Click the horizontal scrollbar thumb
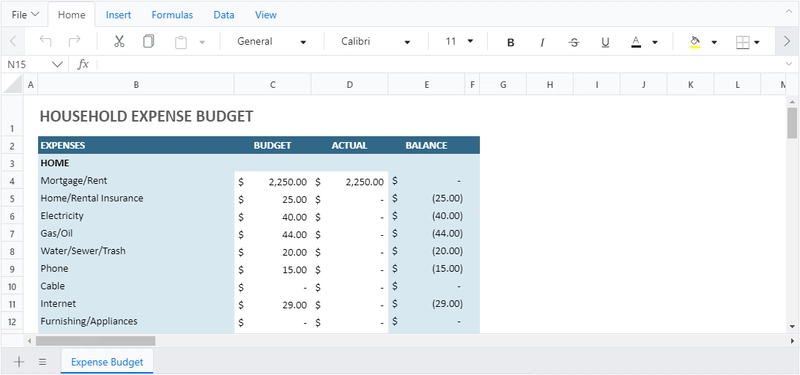The image size is (800, 375). (x=95, y=341)
